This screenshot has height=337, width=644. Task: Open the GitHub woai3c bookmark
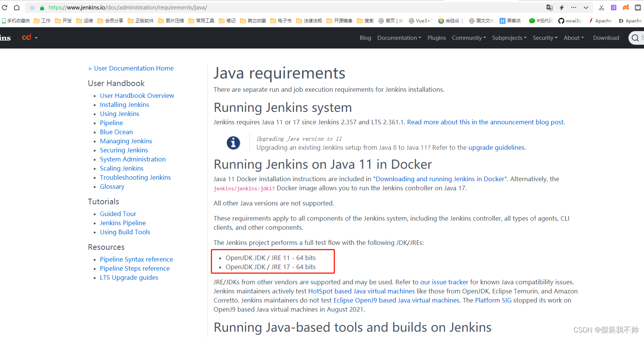click(x=570, y=21)
